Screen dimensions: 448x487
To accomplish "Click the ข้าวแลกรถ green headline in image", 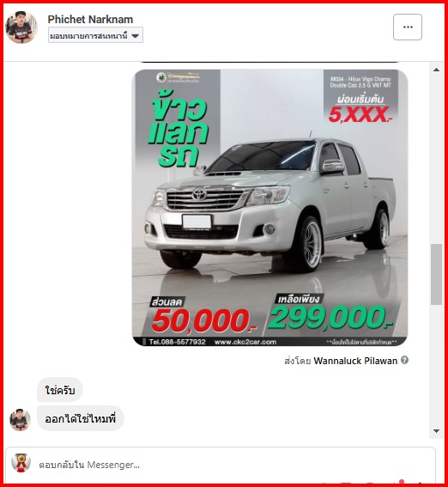I will coord(179,128).
